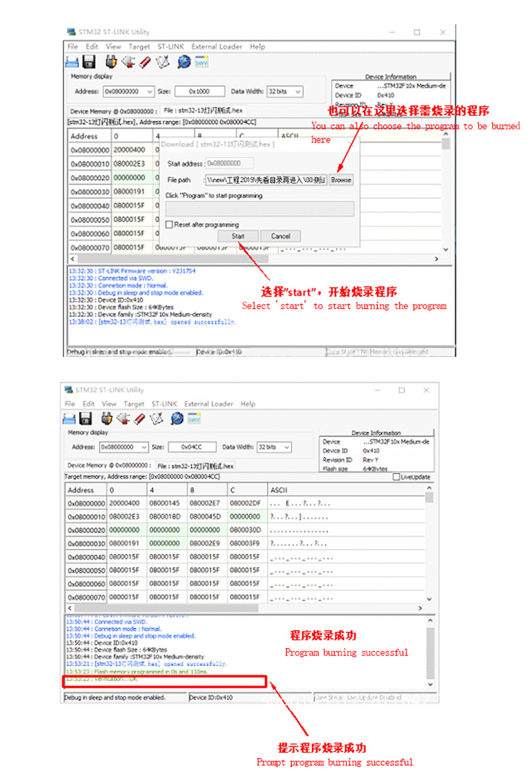Select cell 0800045D in memory table
The image size is (532, 781).
205,517
